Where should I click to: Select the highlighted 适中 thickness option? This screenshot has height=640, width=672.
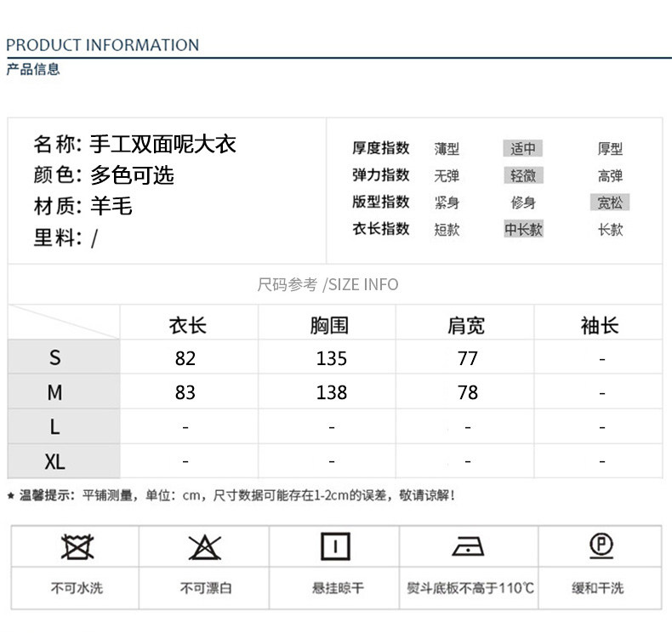point(522,149)
